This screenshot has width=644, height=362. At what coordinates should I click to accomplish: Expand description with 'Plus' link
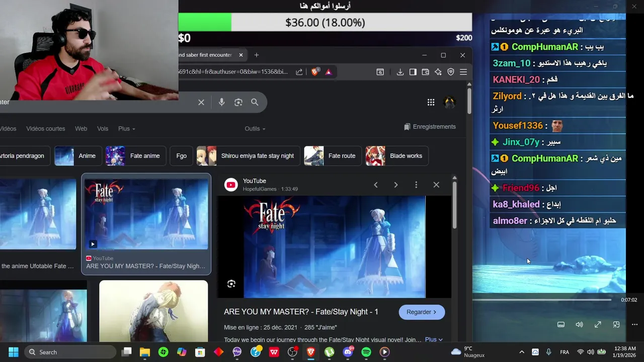tap(434, 339)
